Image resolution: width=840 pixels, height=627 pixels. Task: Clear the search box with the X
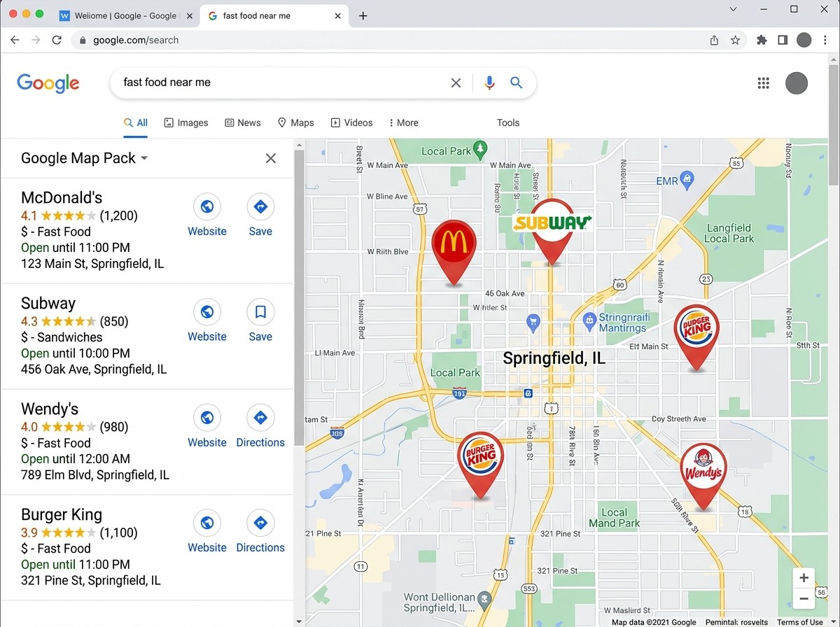[456, 83]
